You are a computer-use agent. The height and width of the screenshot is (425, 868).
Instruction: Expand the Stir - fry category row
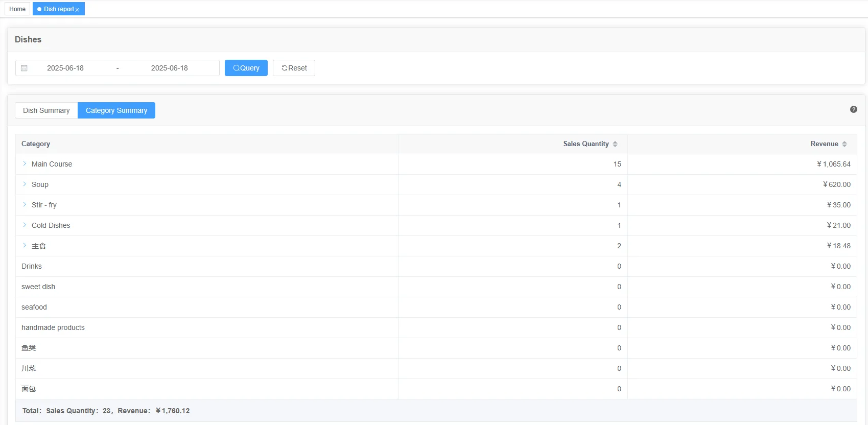[25, 204]
